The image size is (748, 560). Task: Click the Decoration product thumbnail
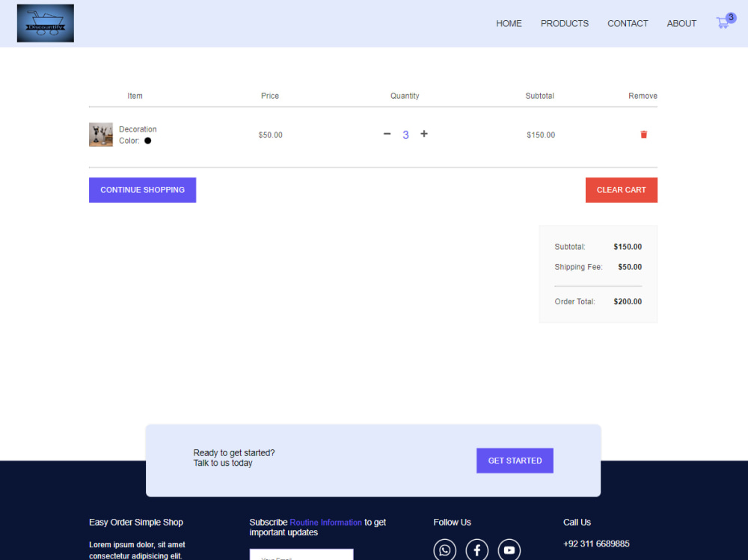click(x=101, y=135)
